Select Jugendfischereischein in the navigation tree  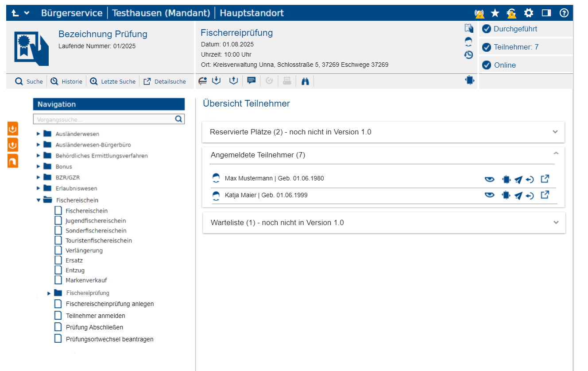click(x=96, y=221)
